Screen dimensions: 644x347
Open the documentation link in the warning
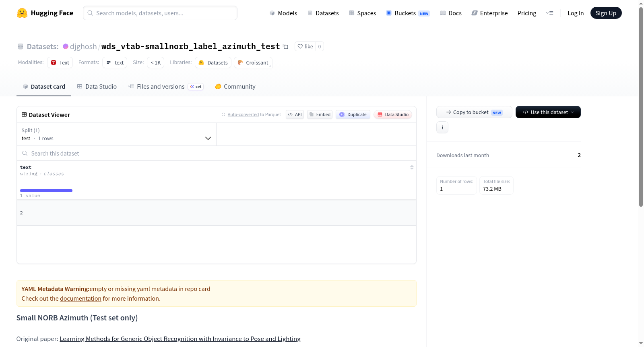[x=80, y=299]
